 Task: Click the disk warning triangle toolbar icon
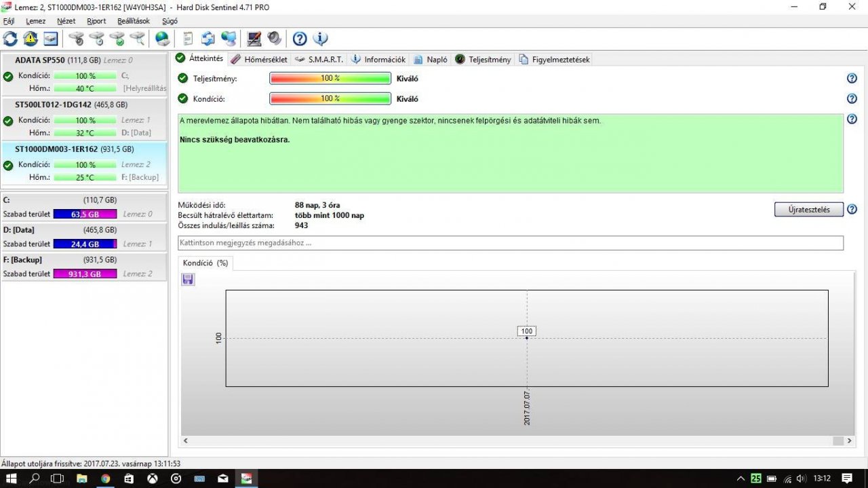click(31, 39)
